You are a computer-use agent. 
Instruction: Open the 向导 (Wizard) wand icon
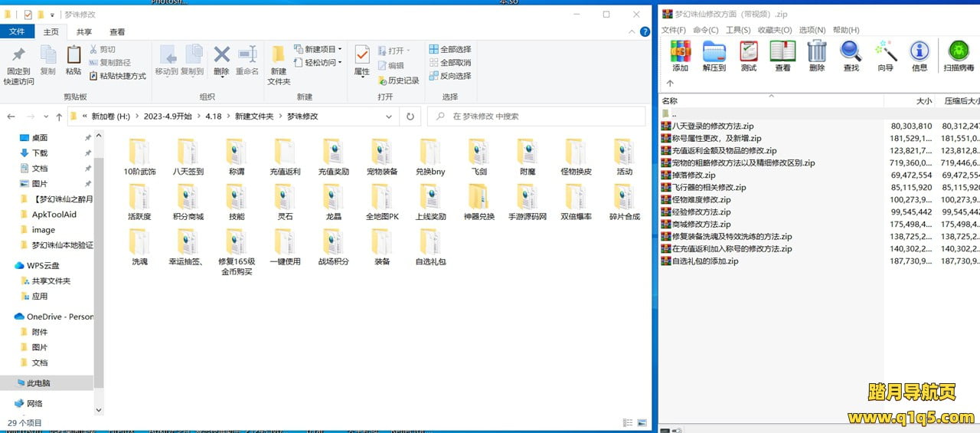click(886, 51)
